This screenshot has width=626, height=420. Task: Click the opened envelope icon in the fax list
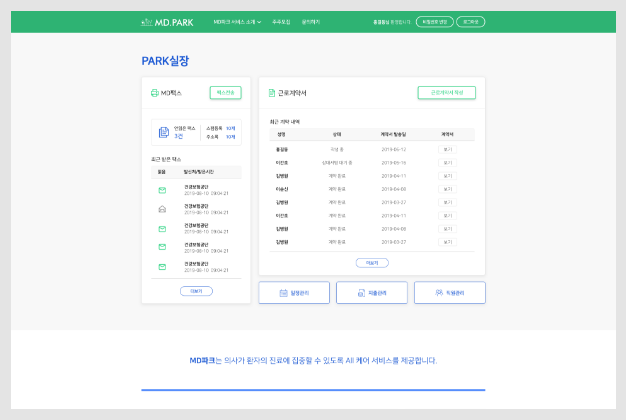pos(162,208)
